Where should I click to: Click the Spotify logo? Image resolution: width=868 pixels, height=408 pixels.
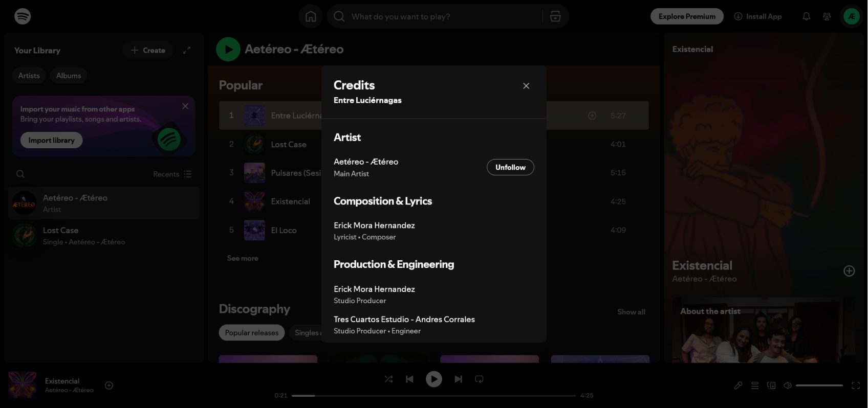coord(23,16)
